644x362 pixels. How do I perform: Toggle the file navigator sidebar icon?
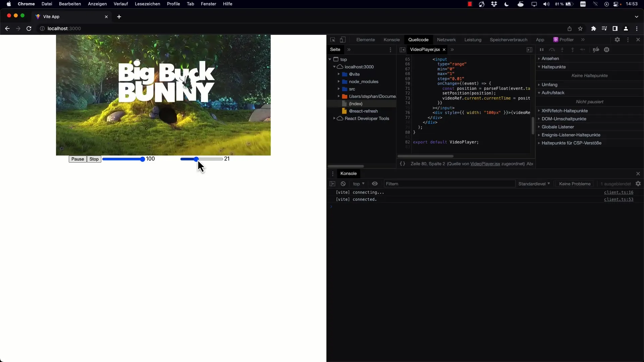click(x=402, y=50)
